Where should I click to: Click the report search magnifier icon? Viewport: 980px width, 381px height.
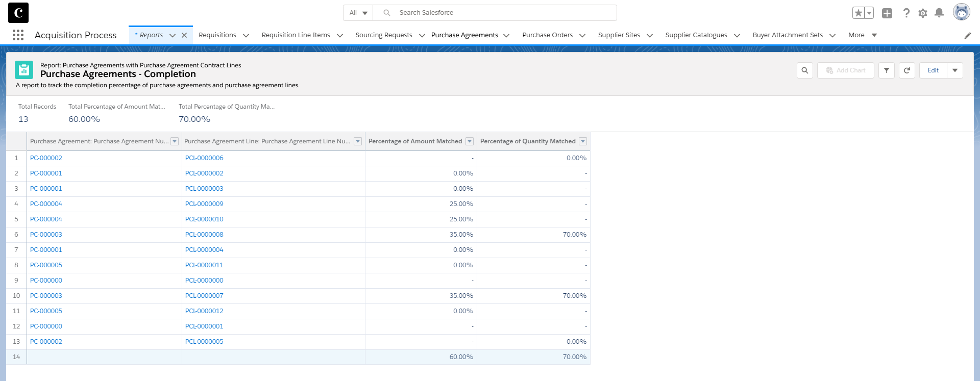[x=805, y=70]
